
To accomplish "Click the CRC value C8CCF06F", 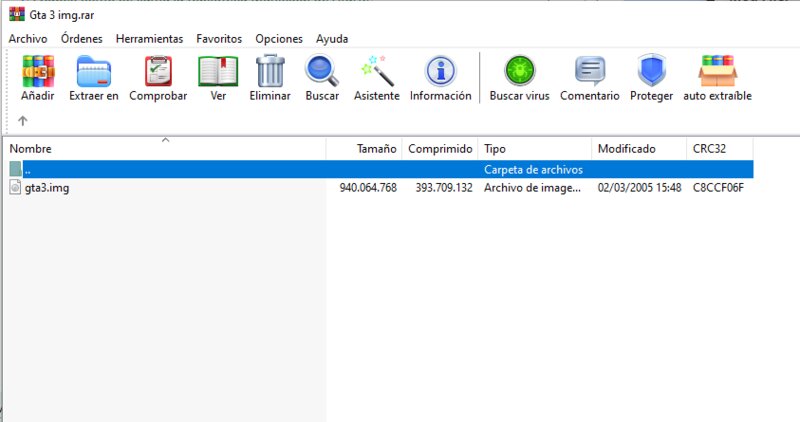I will point(718,188).
